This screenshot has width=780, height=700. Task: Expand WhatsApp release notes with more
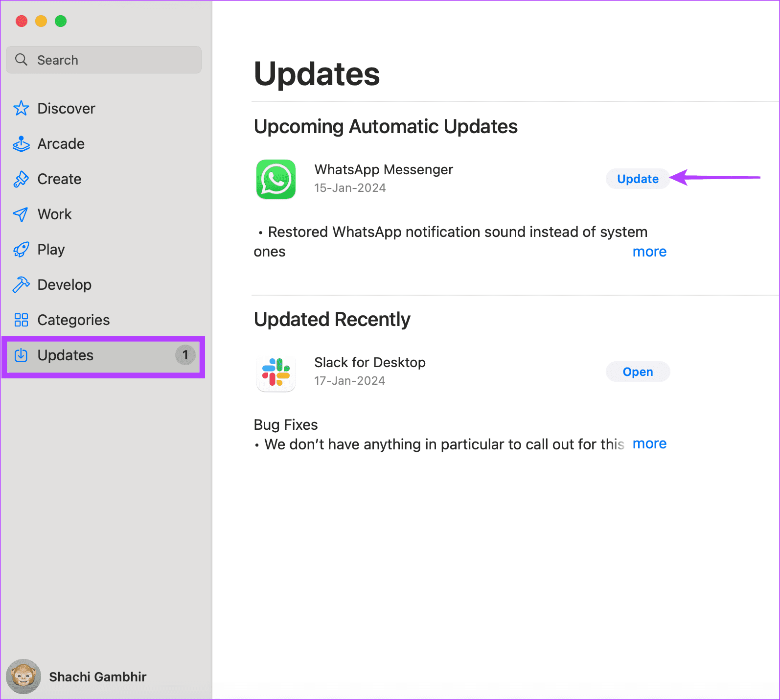[649, 252]
